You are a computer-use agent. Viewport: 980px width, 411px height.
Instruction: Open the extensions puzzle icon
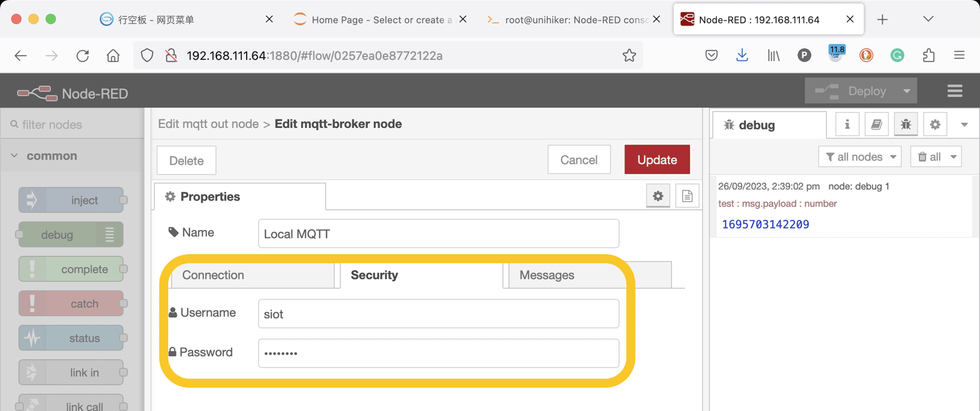(929, 55)
